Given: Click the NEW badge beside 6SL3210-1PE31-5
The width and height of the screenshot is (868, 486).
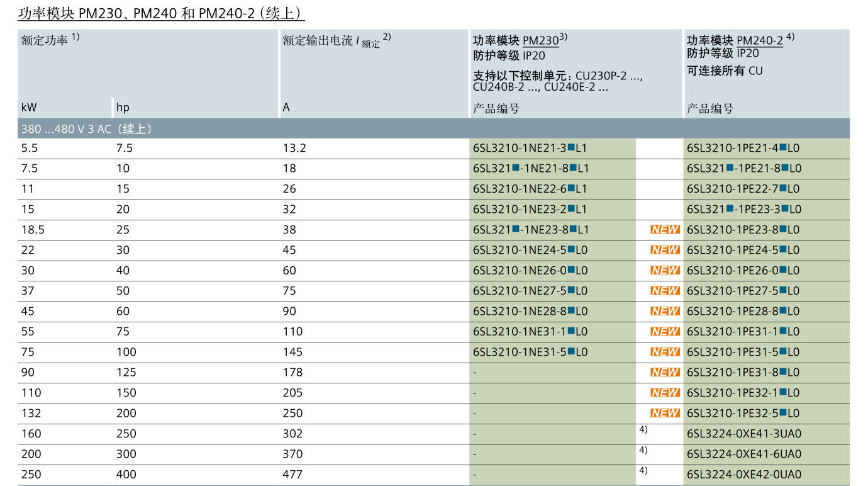Looking at the screenshot, I should click(665, 352).
